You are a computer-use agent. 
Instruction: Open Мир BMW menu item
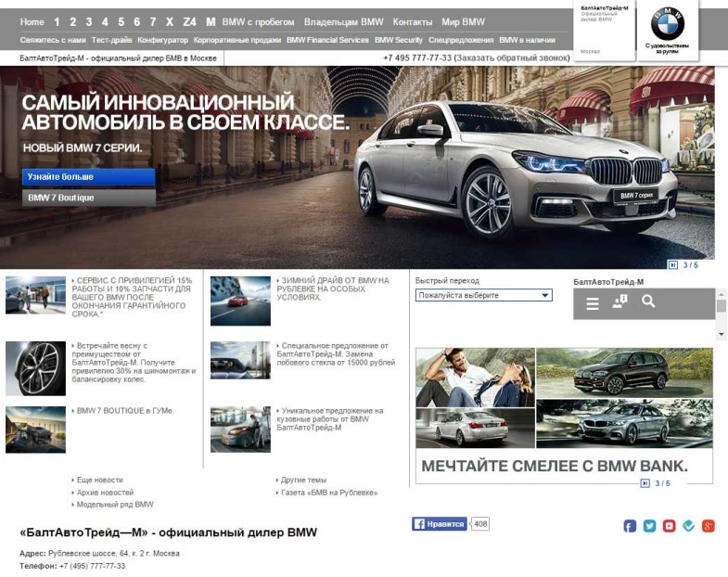[463, 22]
